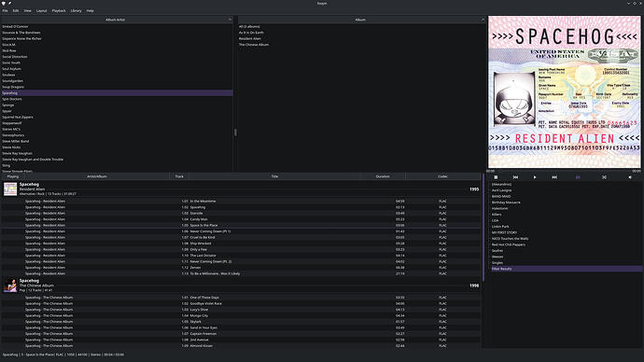The height and width of the screenshot is (362, 644).
Task: Open the File menu
Action: point(5,10)
